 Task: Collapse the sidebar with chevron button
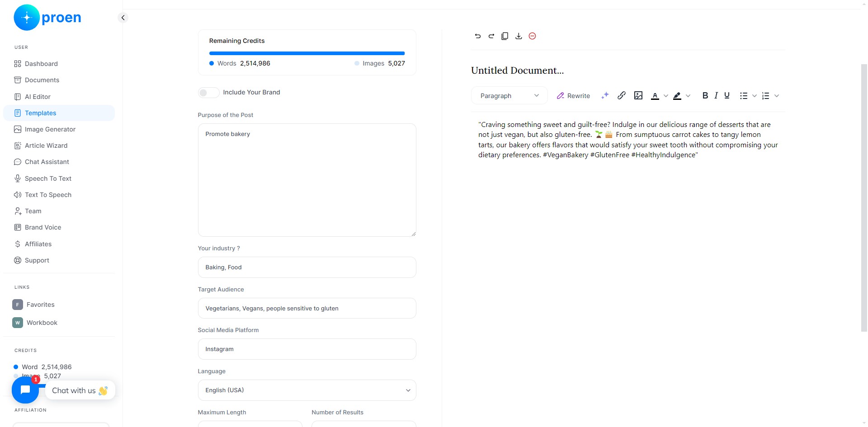(x=123, y=18)
